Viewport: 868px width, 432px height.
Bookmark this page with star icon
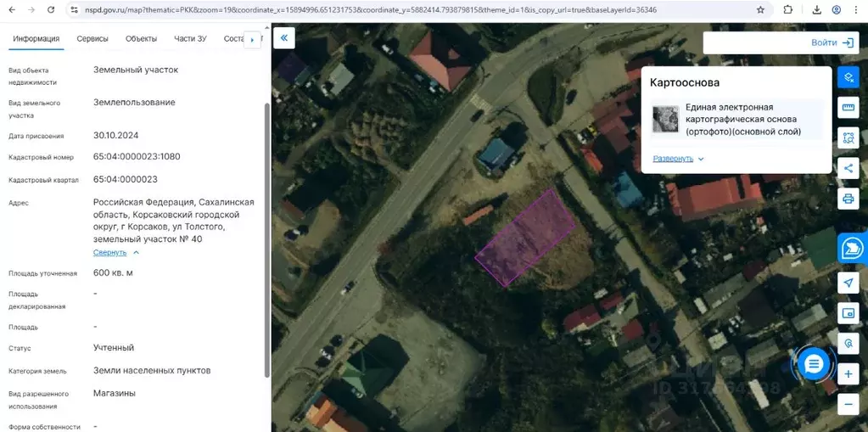click(760, 10)
